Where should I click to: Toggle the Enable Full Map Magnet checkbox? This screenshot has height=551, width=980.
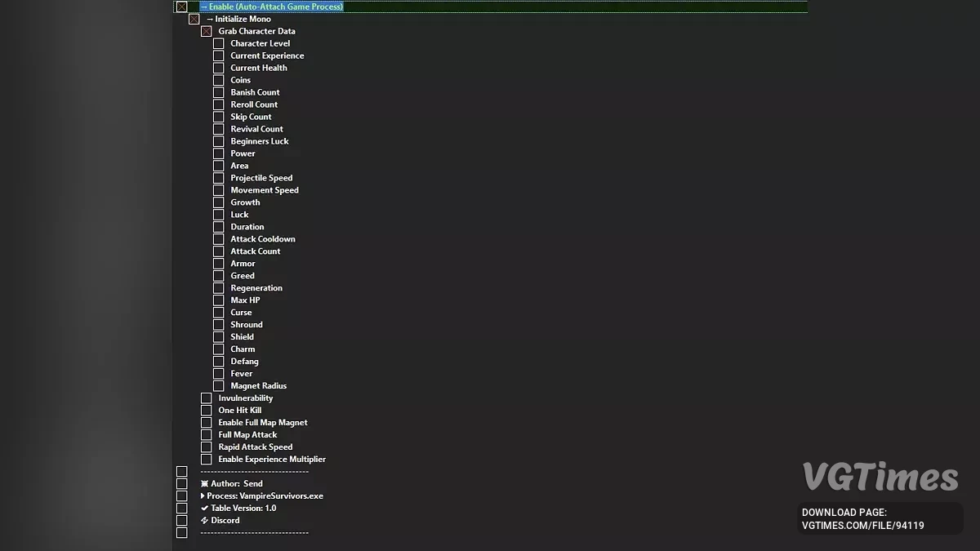point(207,423)
